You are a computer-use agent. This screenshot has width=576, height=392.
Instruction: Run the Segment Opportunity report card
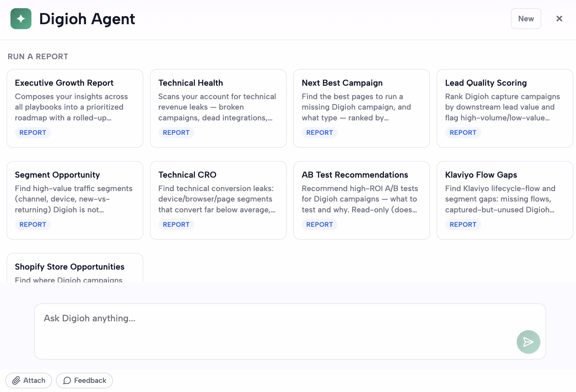(x=75, y=200)
